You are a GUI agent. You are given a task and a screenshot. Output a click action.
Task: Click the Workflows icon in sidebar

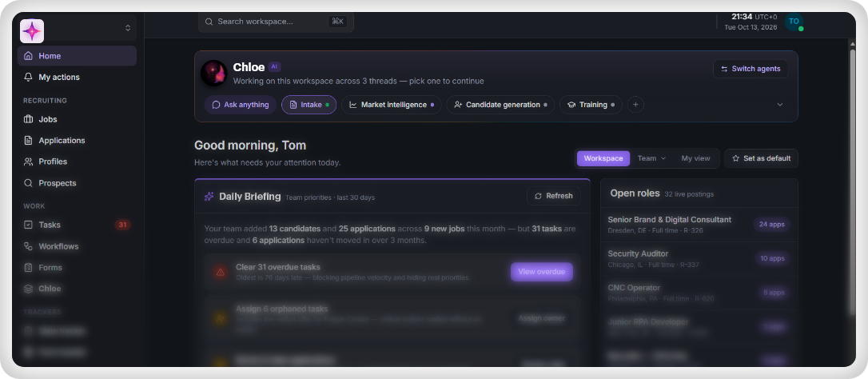[28, 246]
